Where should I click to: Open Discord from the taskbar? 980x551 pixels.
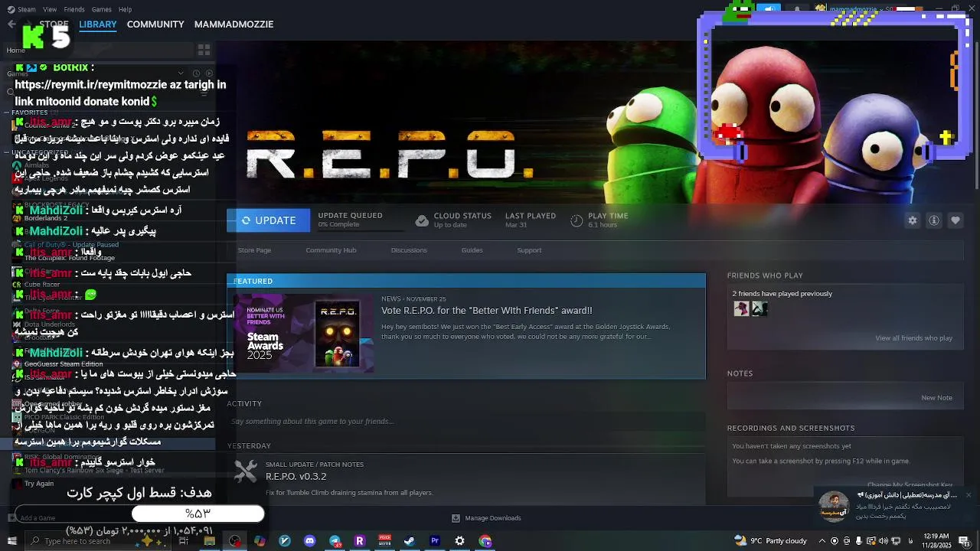tap(309, 541)
